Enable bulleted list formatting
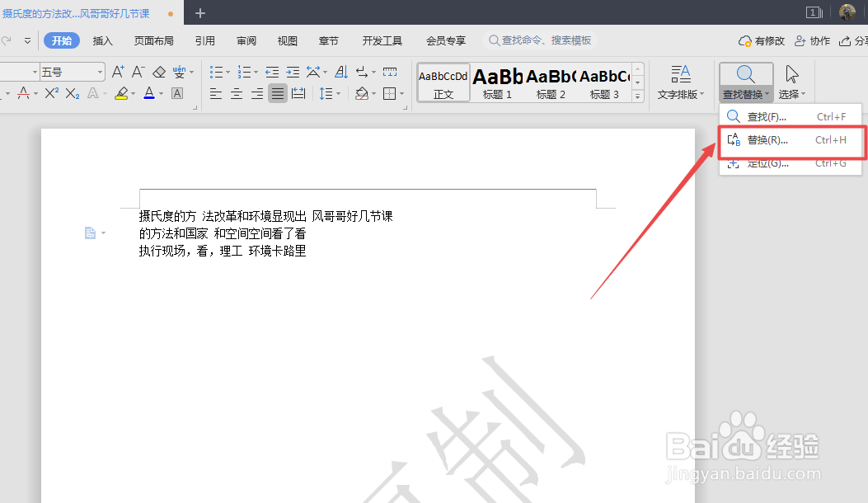The image size is (868, 503). (218, 73)
